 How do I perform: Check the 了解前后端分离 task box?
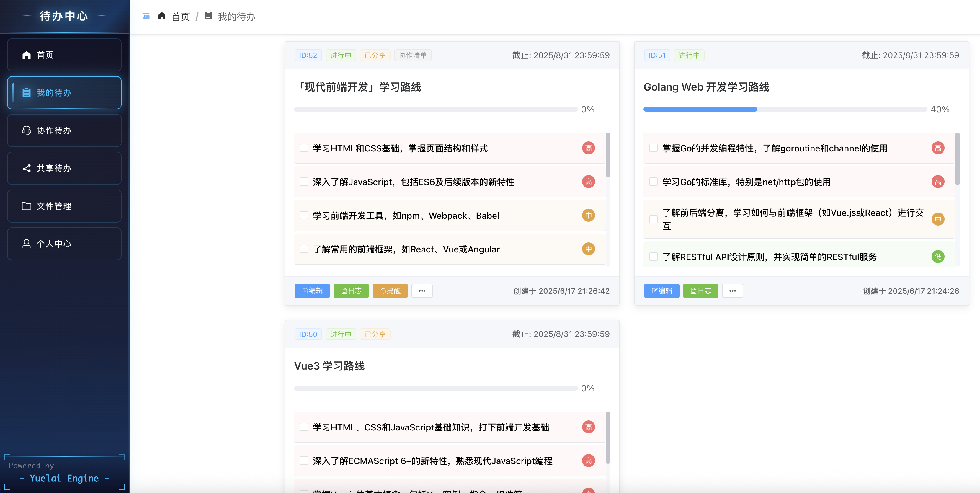pyautogui.click(x=653, y=219)
